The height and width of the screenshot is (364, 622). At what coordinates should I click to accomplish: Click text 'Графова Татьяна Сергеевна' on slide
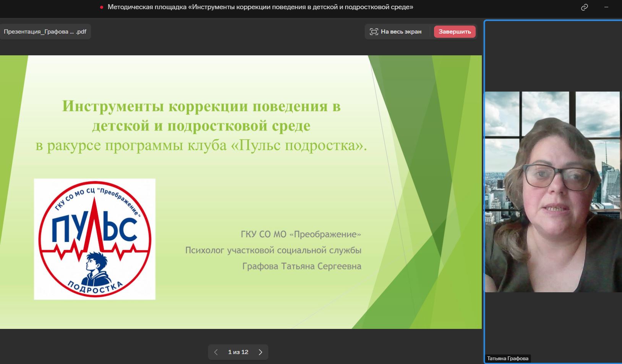click(x=302, y=266)
